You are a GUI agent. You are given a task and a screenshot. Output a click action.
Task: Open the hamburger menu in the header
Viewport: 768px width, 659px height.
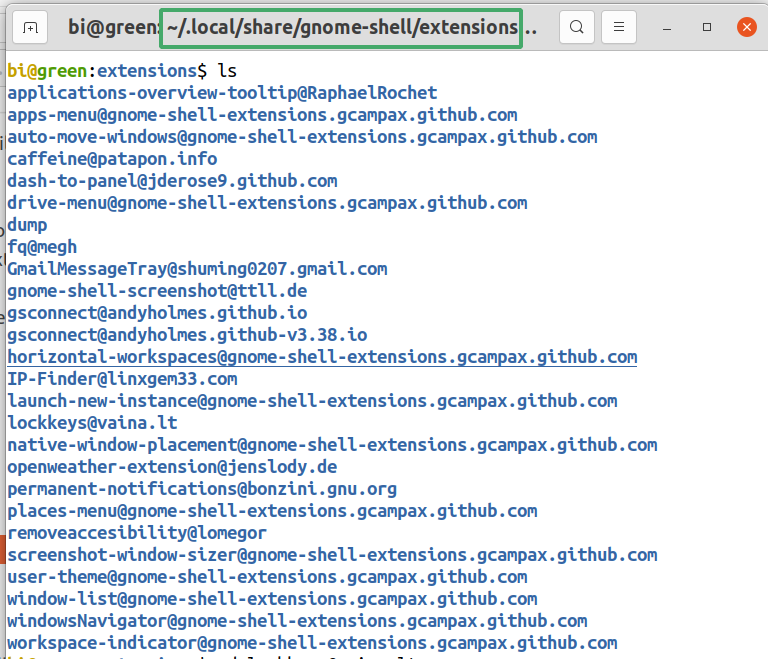tap(620, 28)
